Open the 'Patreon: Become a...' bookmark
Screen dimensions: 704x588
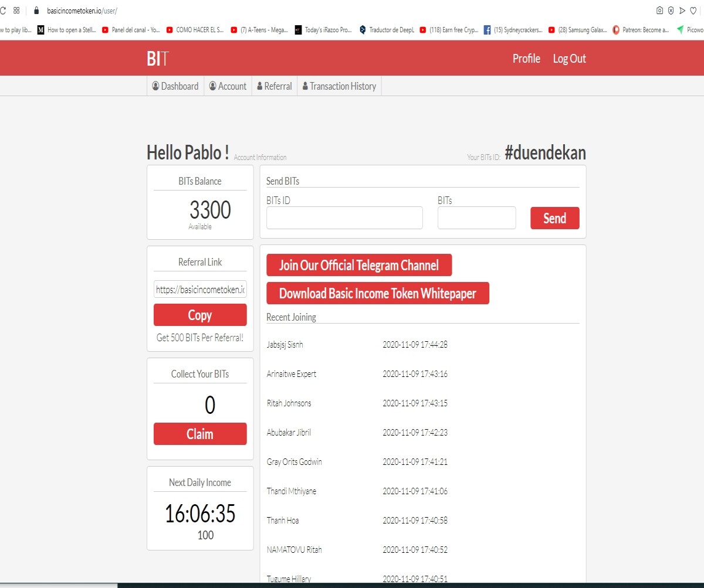point(641,30)
